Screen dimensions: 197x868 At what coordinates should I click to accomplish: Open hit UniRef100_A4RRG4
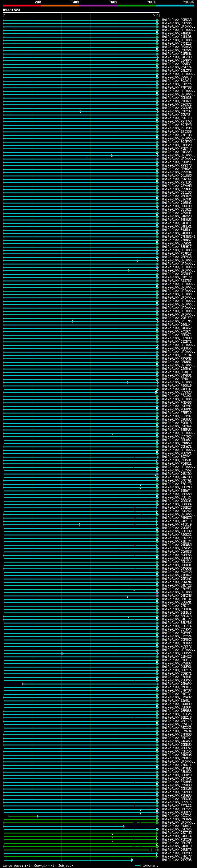coord(177,33)
